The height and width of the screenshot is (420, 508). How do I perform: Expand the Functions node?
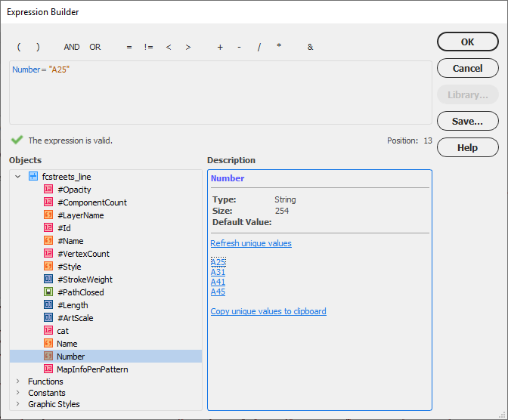click(18, 381)
